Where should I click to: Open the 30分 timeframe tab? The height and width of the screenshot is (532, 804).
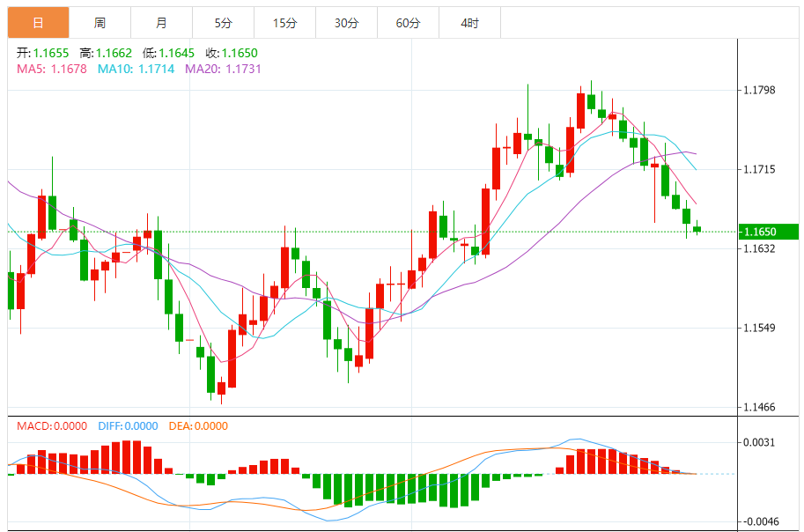tap(346, 23)
